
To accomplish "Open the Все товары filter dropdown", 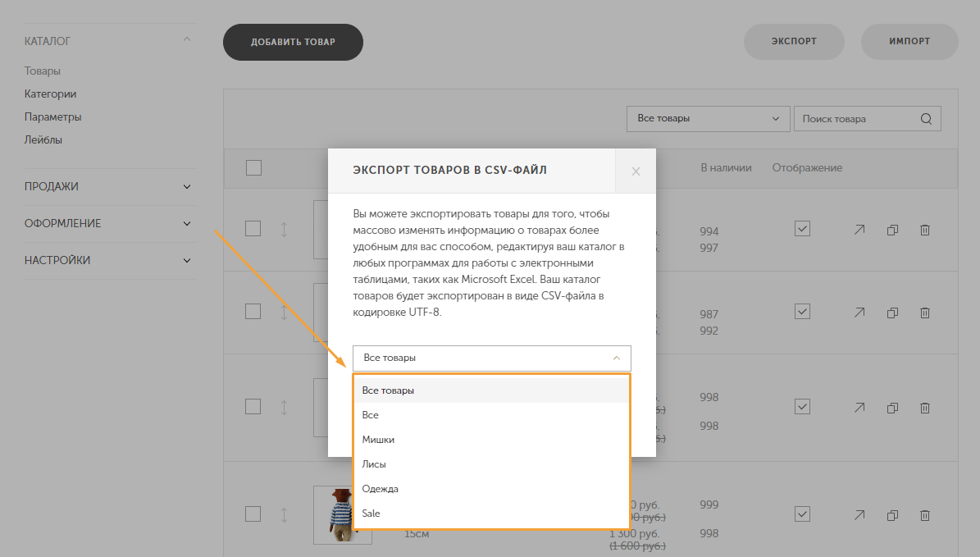I will click(708, 119).
